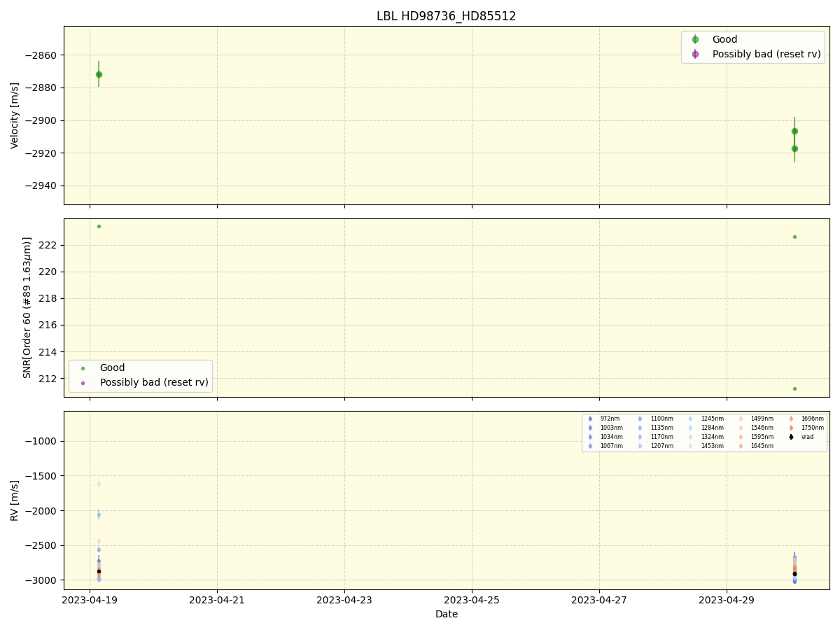This screenshot has width=840, height=630.
Task: Select the 972nm legend marker
Action: [x=590, y=419]
